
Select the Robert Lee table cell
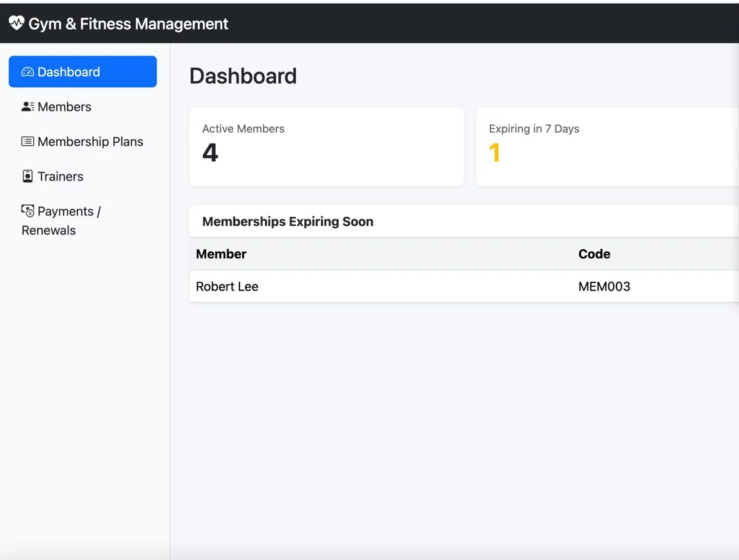(227, 286)
